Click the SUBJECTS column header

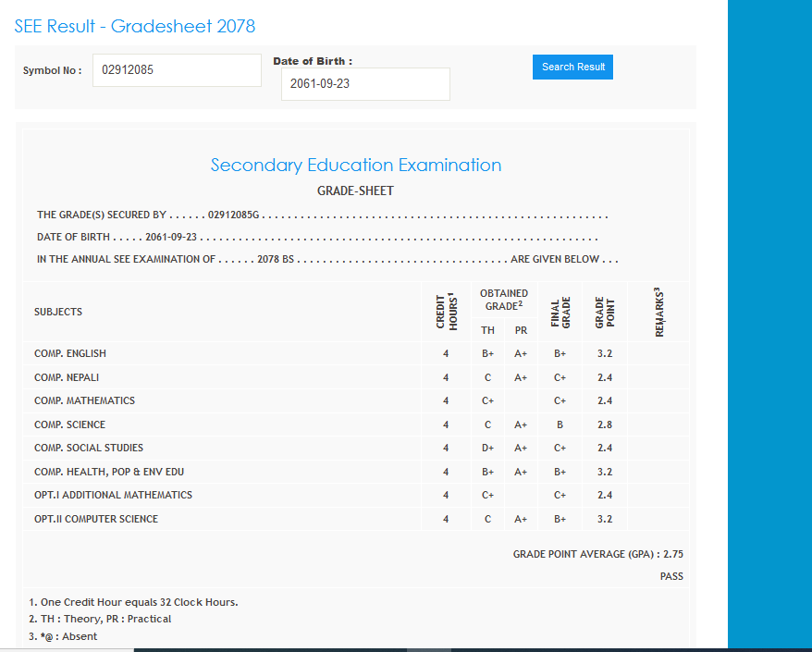click(x=58, y=312)
